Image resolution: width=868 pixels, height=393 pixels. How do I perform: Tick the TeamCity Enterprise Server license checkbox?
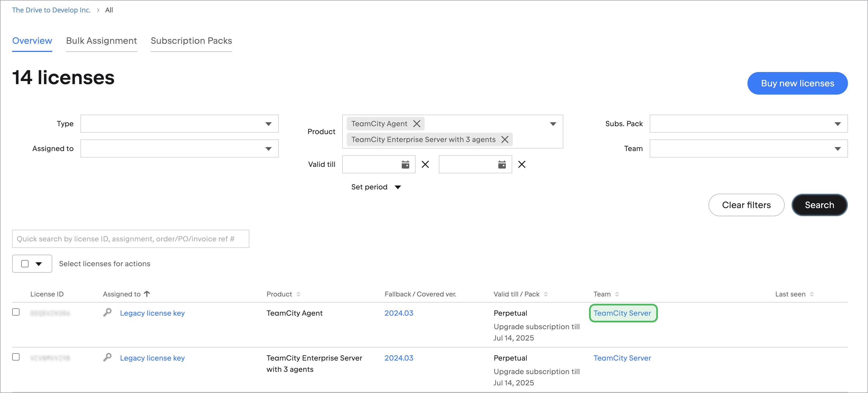[x=16, y=357]
